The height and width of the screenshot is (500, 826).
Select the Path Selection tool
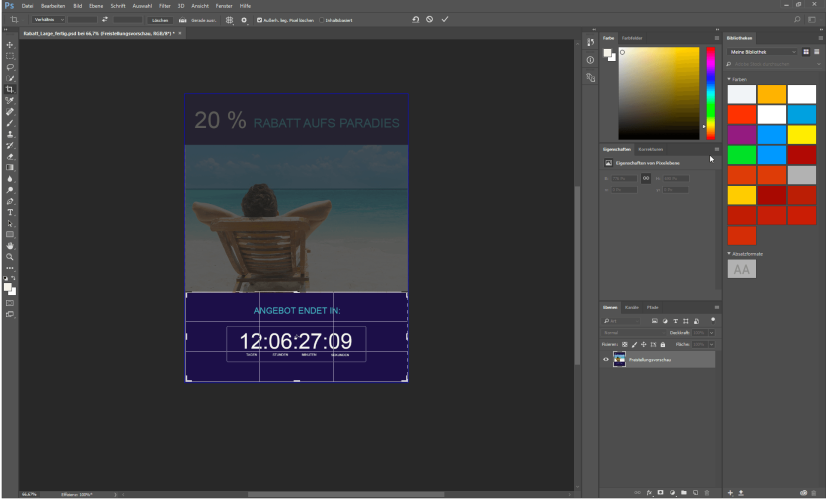click(9, 223)
